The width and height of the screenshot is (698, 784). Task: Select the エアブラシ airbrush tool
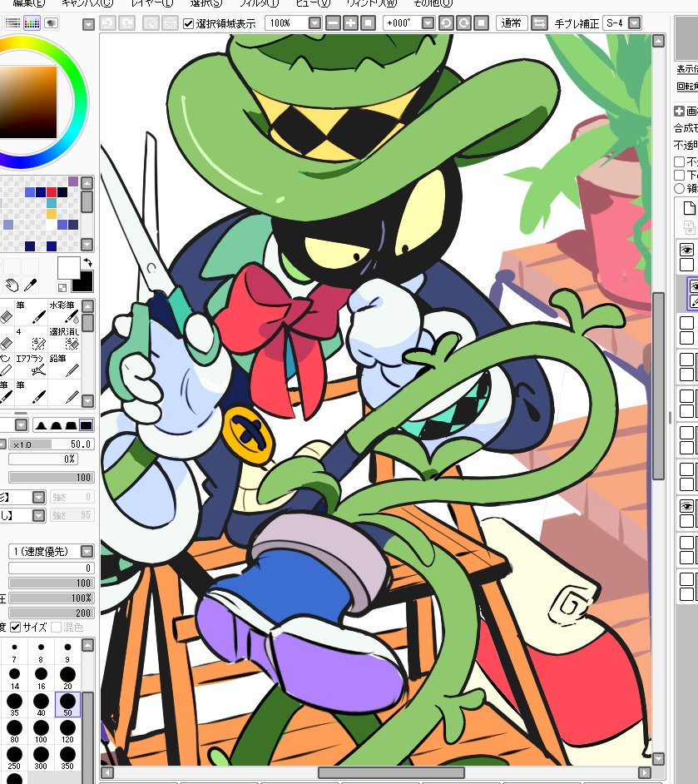pos(31,365)
